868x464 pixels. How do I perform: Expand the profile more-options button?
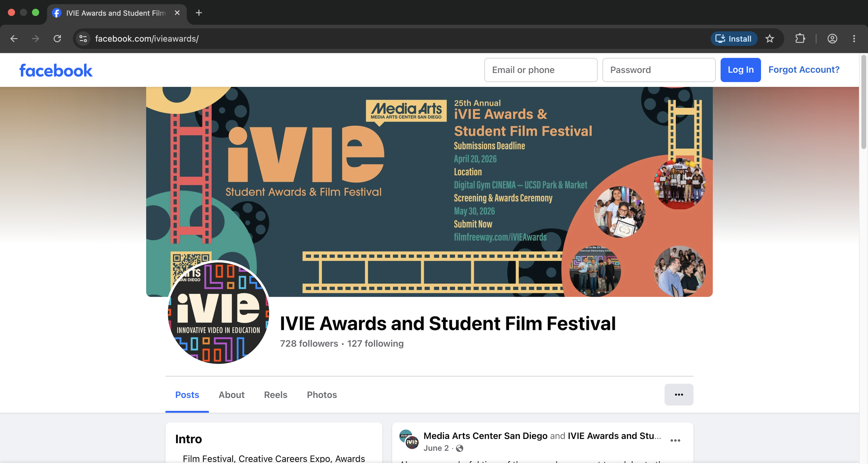[x=679, y=394]
